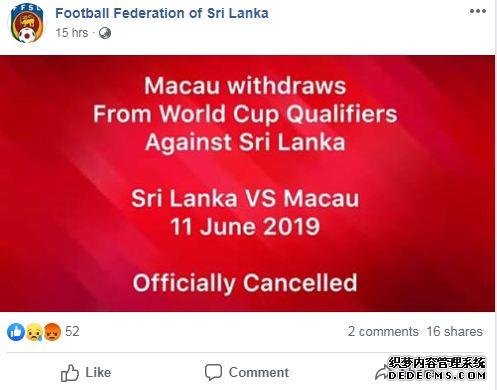Click the Share arrow icon

click(382, 373)
